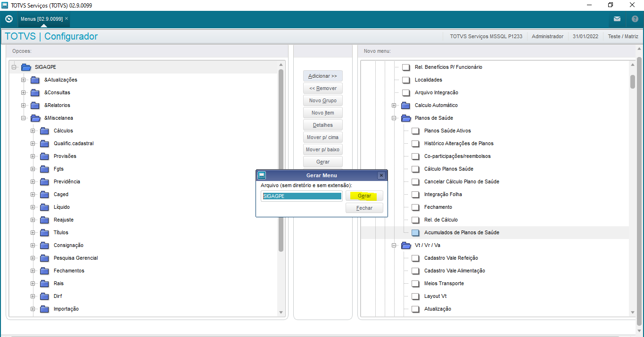Toggle the Arquivo Integracão checkbox
Image resolution: width=644 pixels, height=337 pixels.
(x=406, y=92)
